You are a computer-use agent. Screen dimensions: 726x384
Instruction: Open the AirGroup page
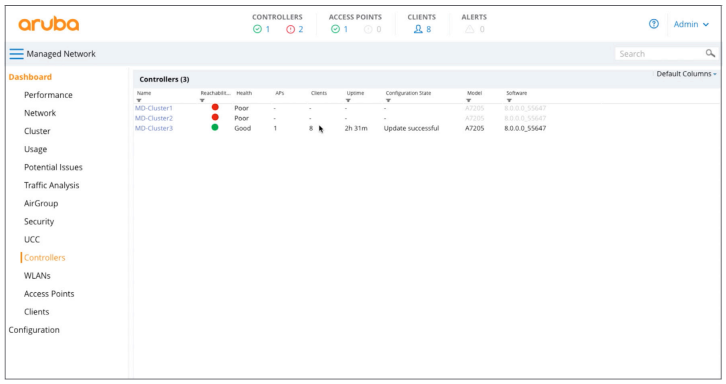tap(41, 203)
